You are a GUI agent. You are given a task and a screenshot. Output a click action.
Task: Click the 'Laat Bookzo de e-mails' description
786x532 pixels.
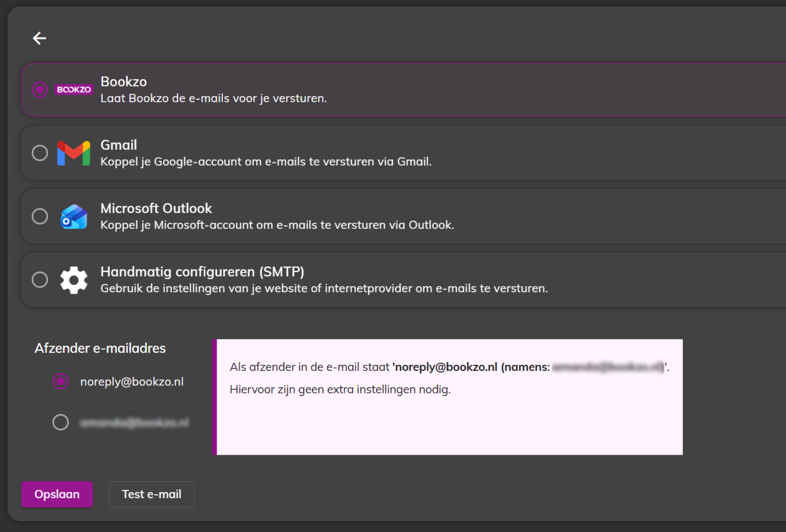(x=214, y=98)
